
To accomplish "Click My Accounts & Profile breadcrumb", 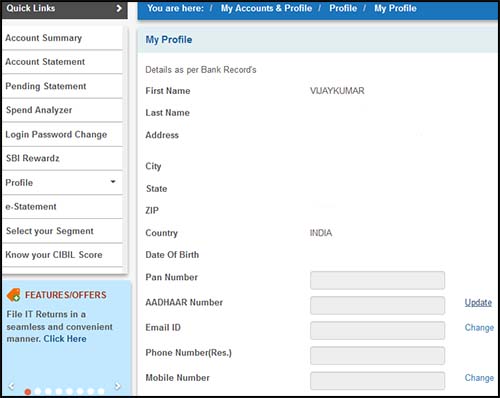I will (266, 8).
